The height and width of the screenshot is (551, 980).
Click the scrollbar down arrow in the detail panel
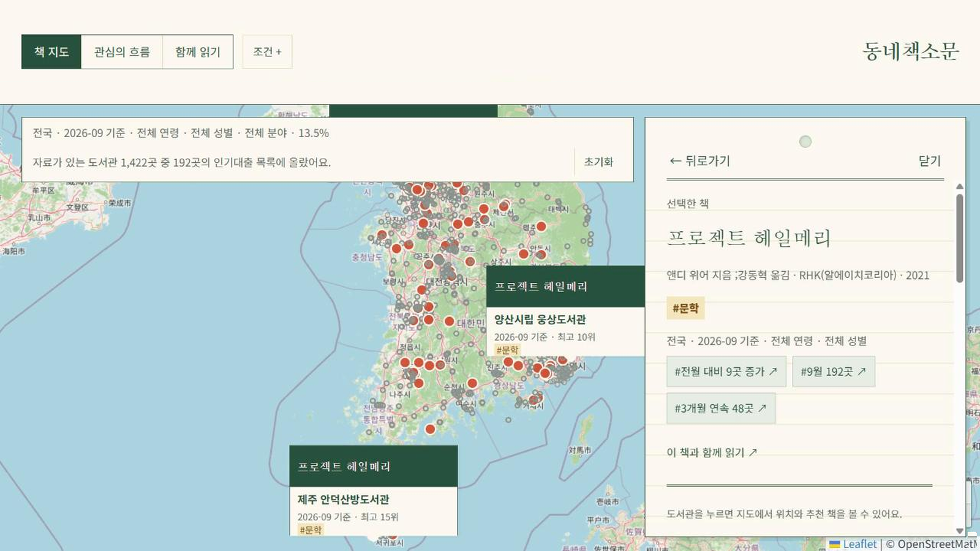(960, 531)
